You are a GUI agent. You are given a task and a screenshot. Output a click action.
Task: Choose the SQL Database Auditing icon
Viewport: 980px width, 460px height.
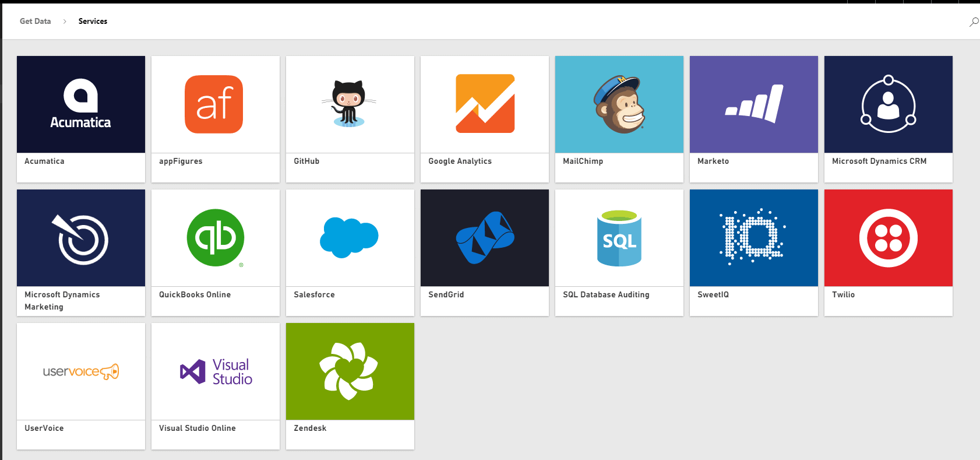pyautogui.click(x=619, y=238)
